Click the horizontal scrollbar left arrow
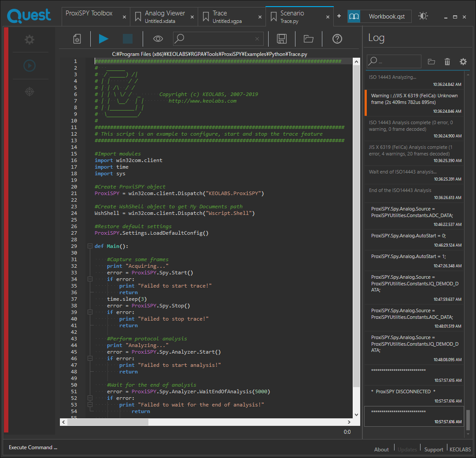 pyautogui.click(x=63, y=422)
